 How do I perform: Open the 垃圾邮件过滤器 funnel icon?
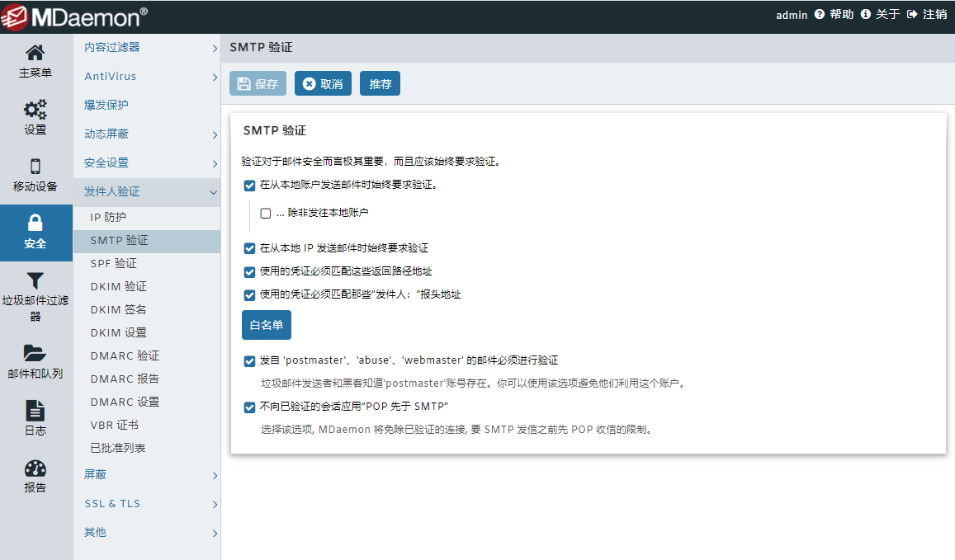pyautogui.click(x=35, y=280)
